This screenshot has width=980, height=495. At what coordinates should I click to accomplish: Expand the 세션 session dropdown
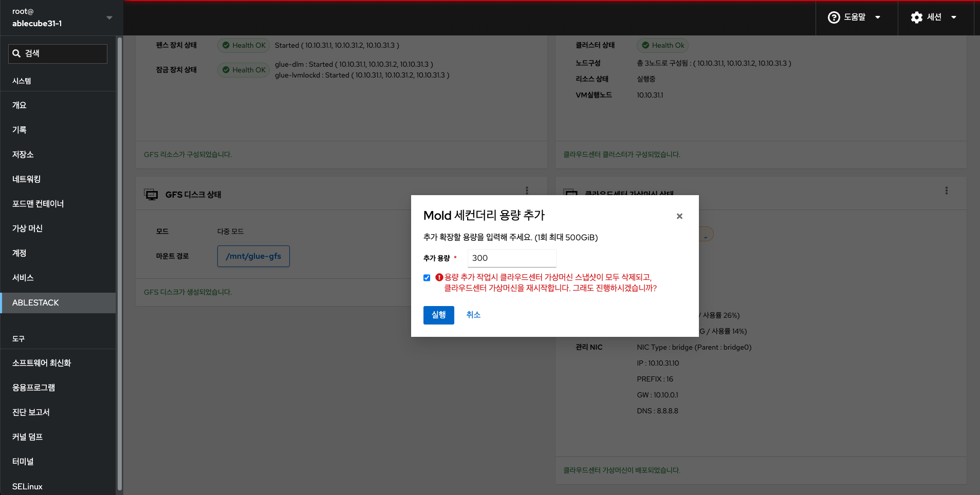[954, 17]
